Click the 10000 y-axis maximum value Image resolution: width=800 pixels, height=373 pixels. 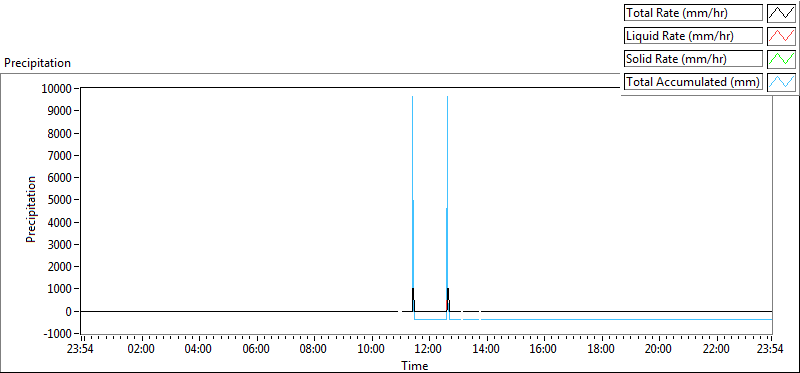point(58,89)
